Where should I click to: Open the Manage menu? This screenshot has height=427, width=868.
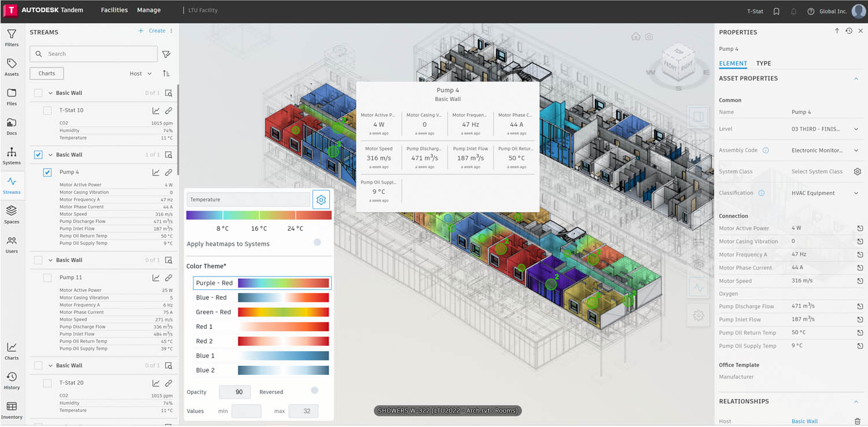(x=148, y=10)
